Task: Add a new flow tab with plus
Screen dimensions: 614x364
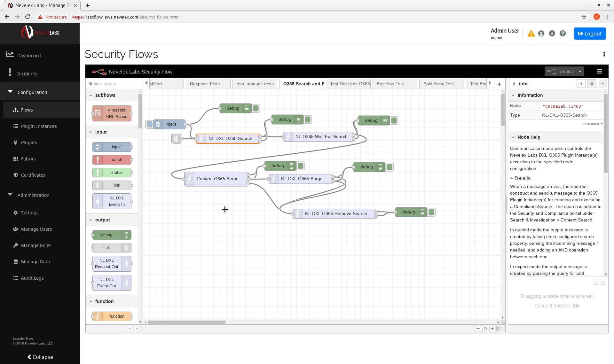Action: tap(499, 84)
